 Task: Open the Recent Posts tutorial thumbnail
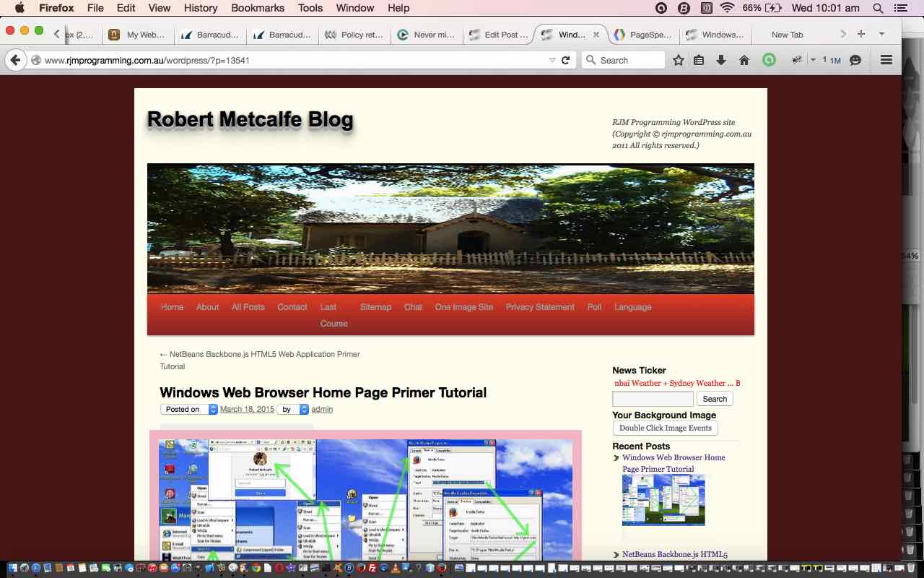coord(663,500)
